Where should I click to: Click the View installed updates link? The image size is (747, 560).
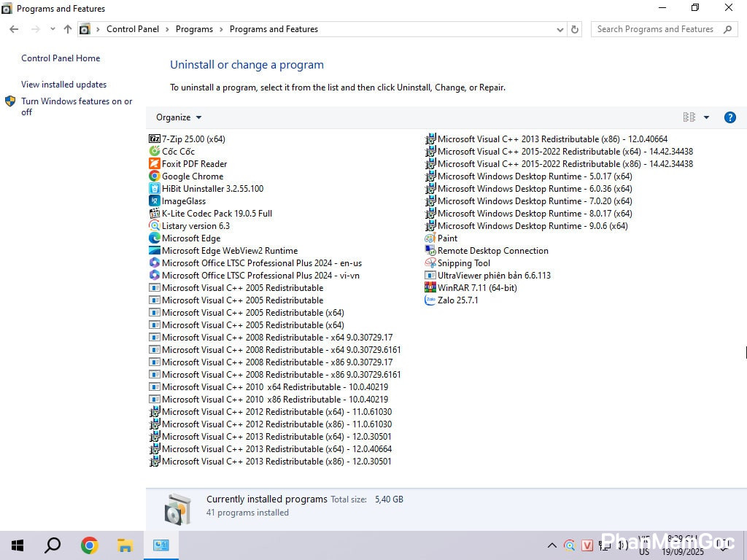click(63, 85)
